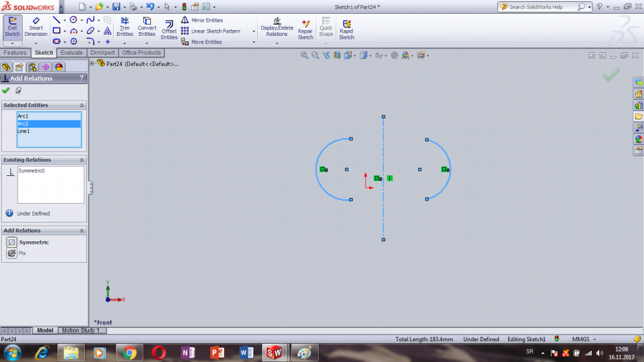Click Trim Entities tool
This screenshot has height=362, width=644.
pos(125,27)
